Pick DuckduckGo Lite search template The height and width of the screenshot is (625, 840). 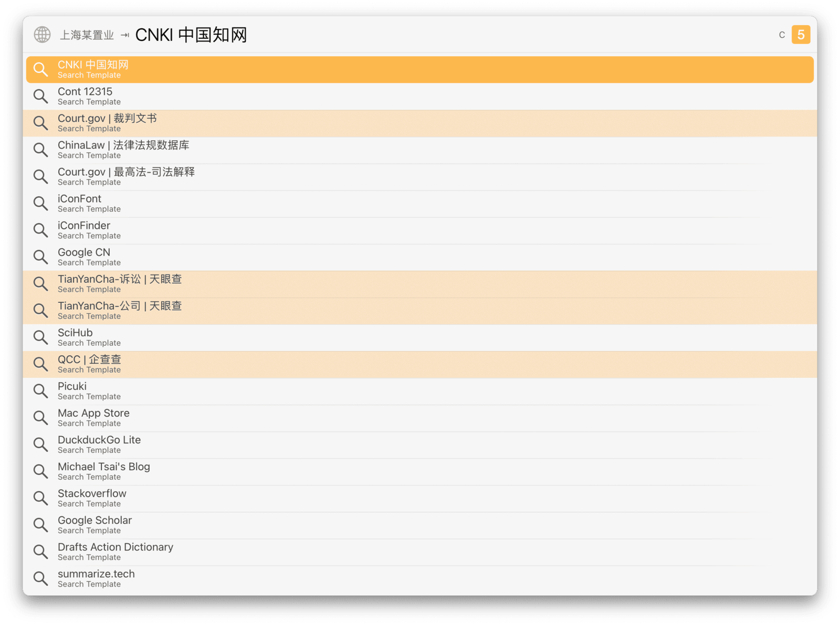[x=420, y=444]
